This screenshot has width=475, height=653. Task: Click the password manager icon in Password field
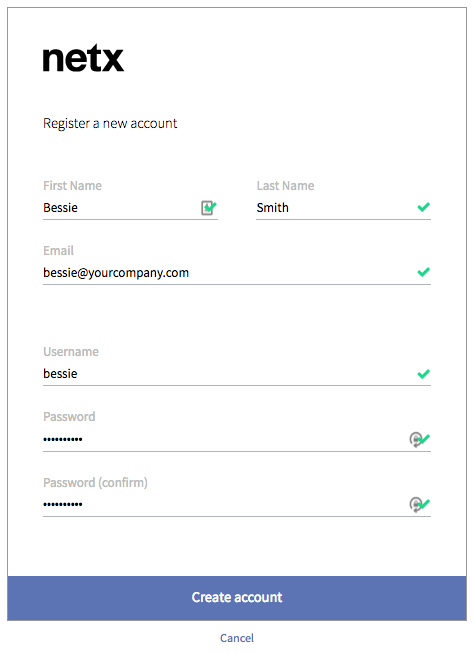(x=415, y=439)
